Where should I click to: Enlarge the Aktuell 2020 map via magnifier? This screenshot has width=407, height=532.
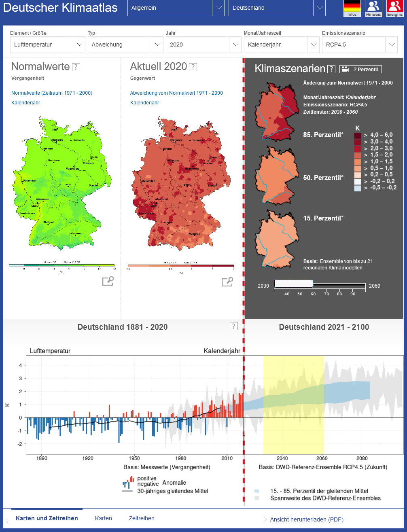(x=227, y=282)
